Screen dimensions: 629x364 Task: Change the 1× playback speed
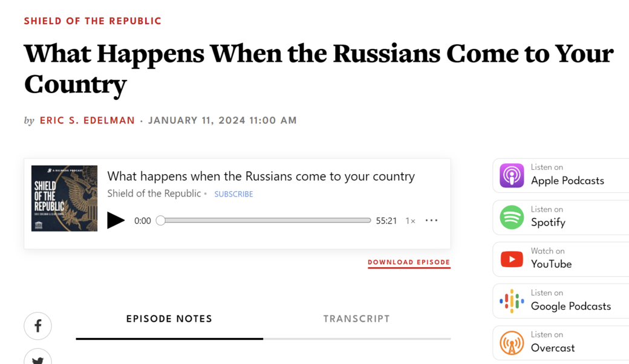(410, 221)
